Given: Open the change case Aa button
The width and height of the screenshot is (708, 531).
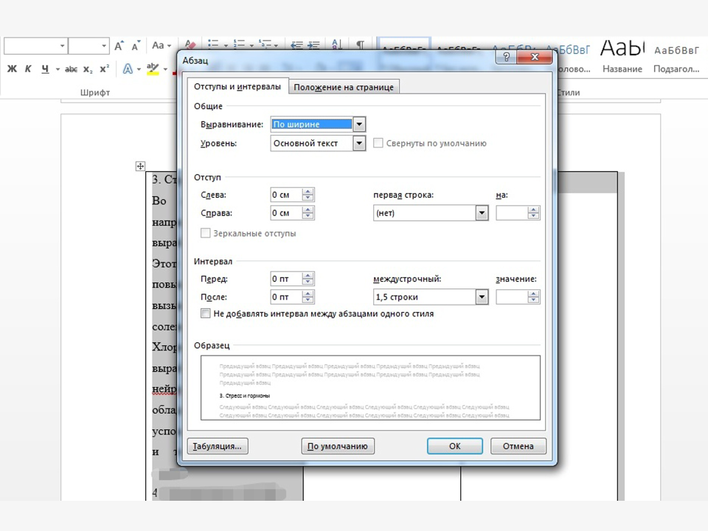Looking at the screenshot, I should pyautogui.click(x=161, y=46).
